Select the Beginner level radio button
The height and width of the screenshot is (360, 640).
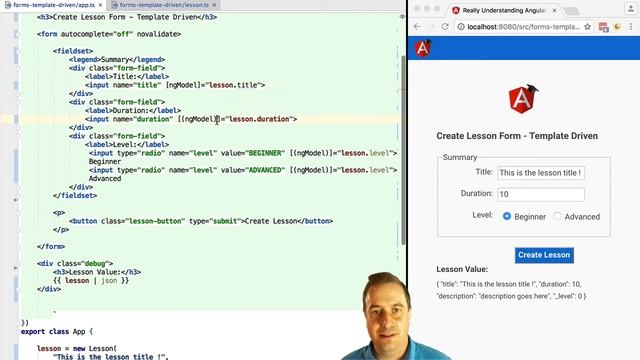(x=507, y=216)
